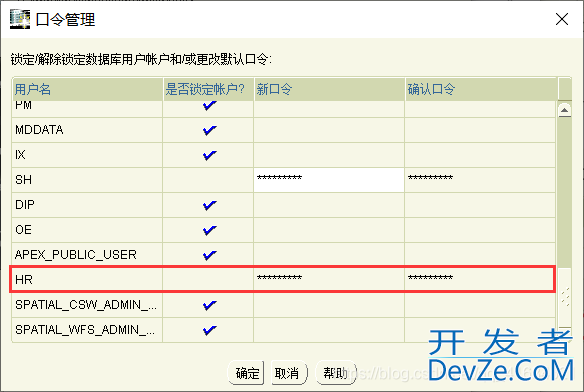Select the DIP username cell
The image size is (584, 392).
click(x=87, y=205)
